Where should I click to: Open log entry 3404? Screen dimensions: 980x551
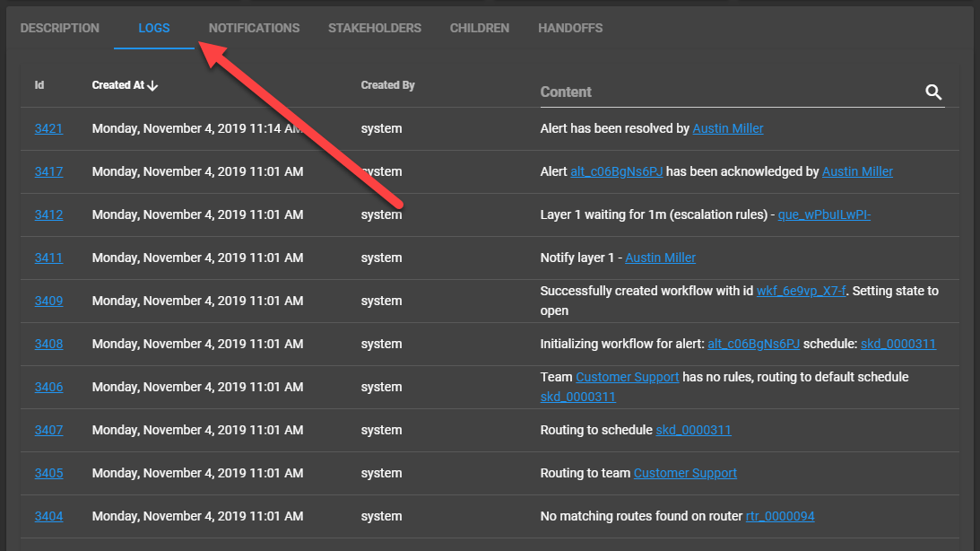pyautogui.click(x=48, y=517)
